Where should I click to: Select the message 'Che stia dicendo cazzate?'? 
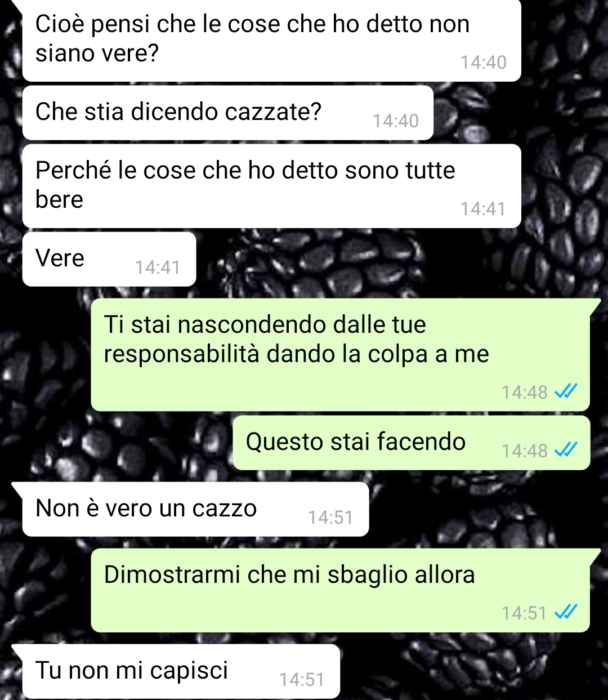[228, 113]
